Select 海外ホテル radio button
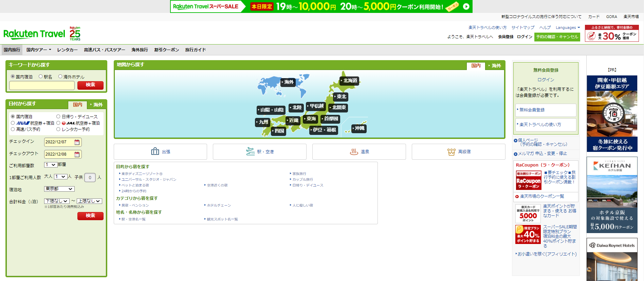This screenshot has height=281, width=644. click(60, 76)
